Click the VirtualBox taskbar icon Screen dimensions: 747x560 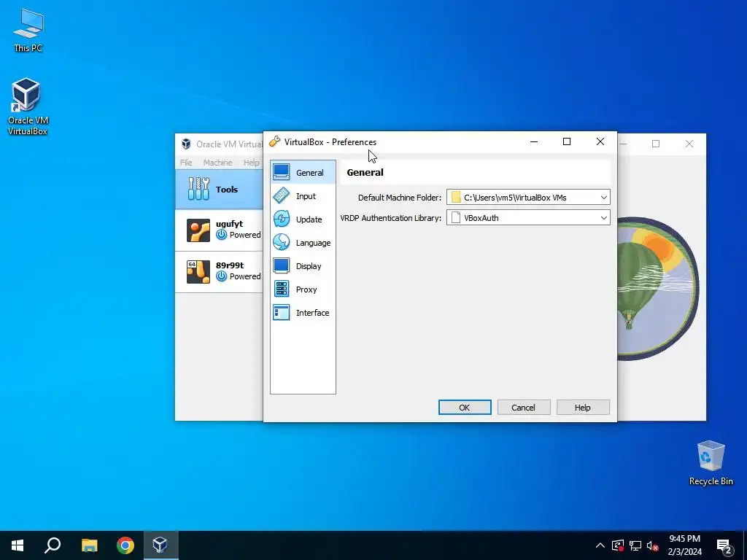160,545
